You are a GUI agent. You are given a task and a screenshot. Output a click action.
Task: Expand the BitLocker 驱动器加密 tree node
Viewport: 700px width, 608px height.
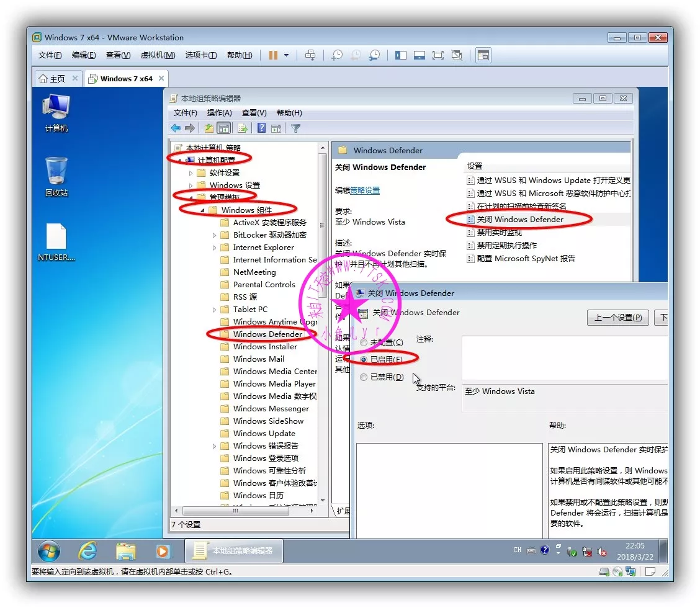coord(215,235)
